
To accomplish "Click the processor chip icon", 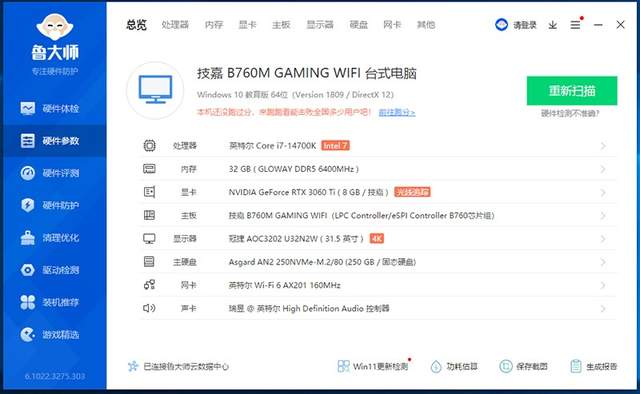I will 149,145.
